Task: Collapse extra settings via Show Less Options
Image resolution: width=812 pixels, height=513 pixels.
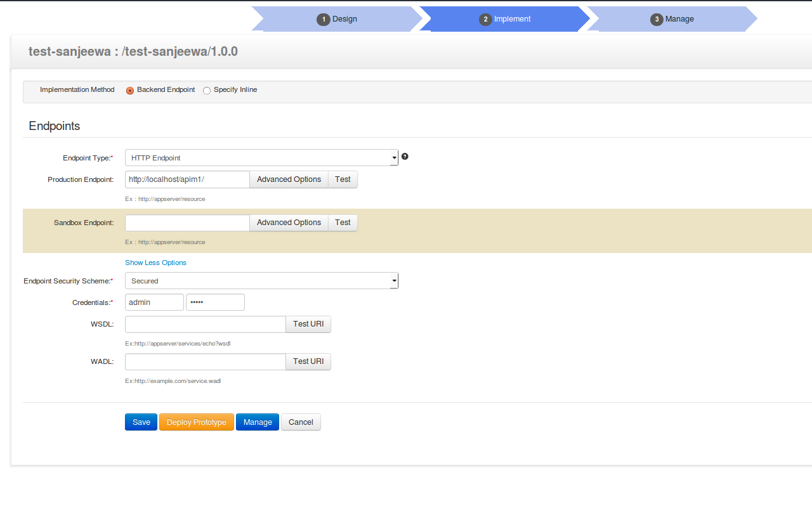Action: [x=155, y=263]
